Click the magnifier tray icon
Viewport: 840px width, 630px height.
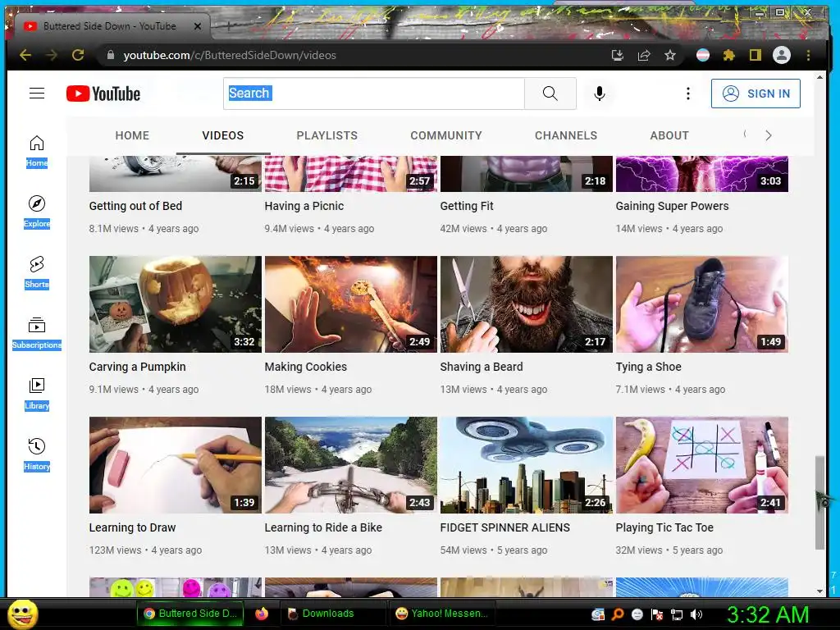(x=618, y=615)
